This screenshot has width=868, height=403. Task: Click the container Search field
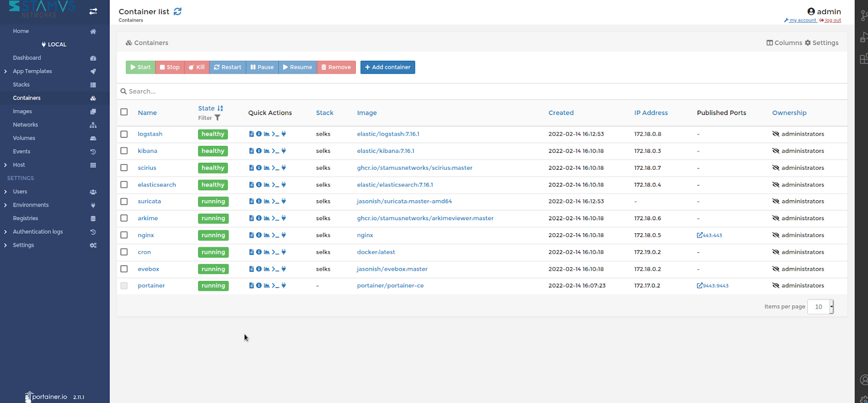pyautogui.click(x=483, y=91)
